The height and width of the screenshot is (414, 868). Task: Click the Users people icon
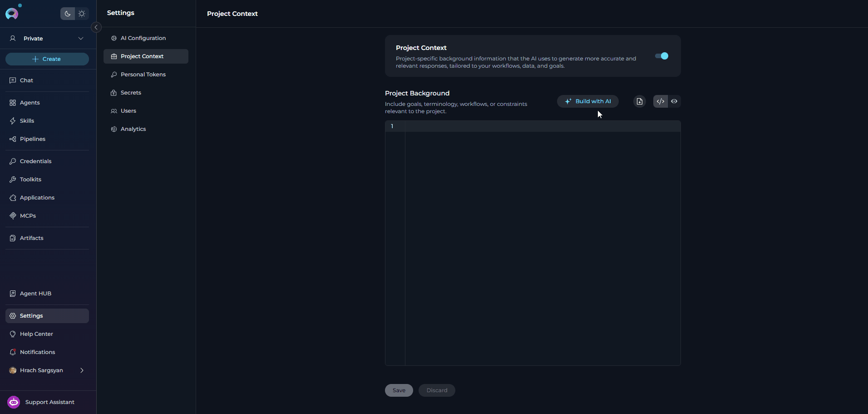pyautogui.click(x=114, y=111)
